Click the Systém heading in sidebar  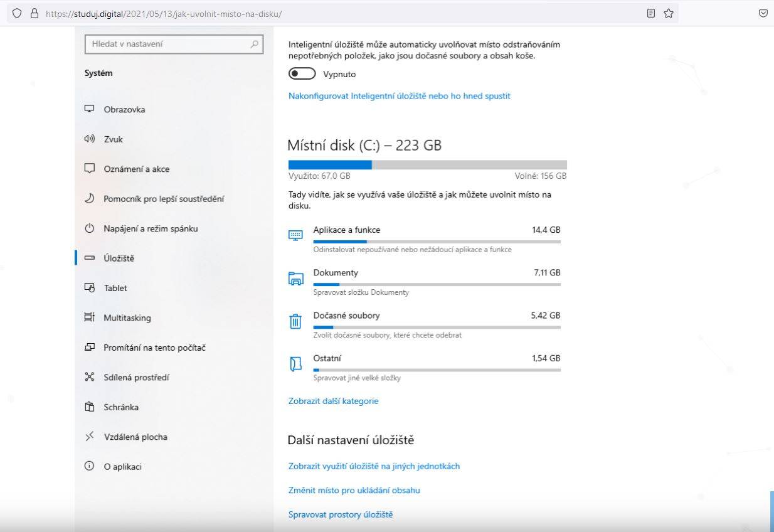[98, 73]
